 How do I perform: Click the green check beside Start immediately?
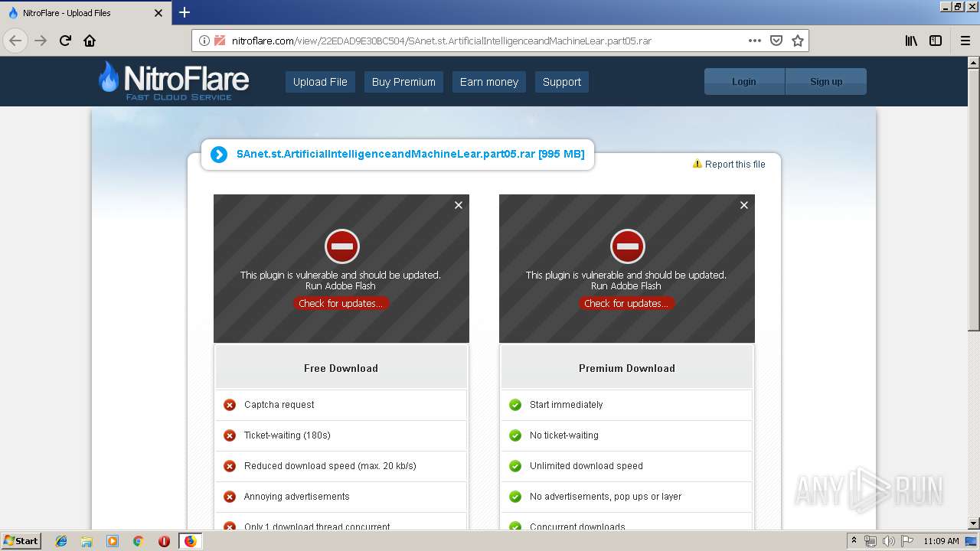[x=515, y=405]
